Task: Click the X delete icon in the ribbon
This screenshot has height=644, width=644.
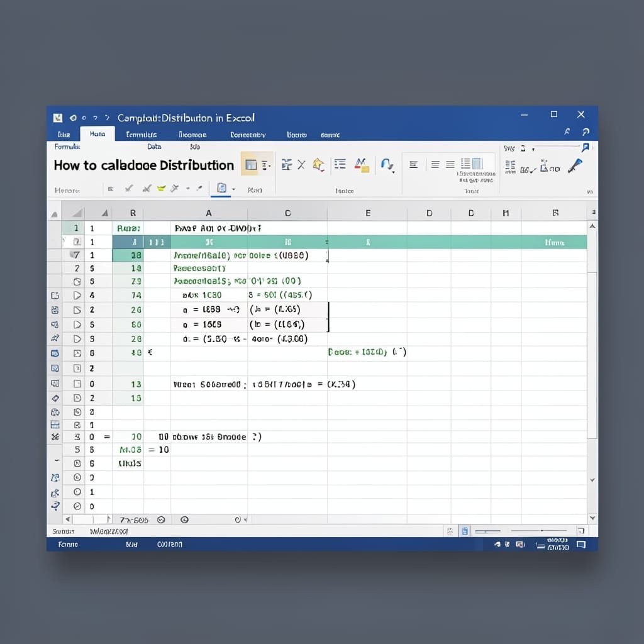Action: pos(301,165)
